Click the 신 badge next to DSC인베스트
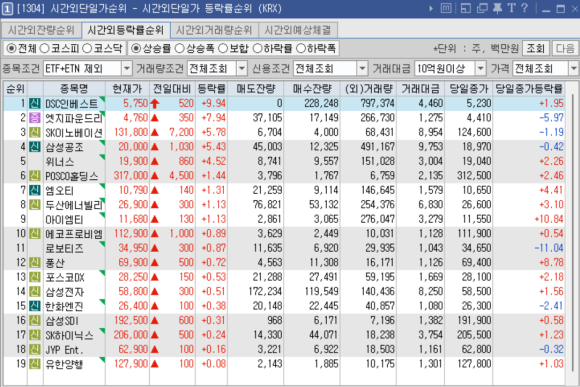Screen dimensions: 580x387 click(x=35, y=103)
